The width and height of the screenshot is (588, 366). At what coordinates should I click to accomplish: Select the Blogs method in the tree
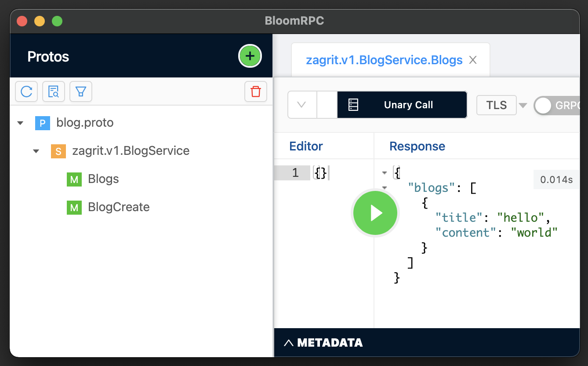click(x=103, y=179)
